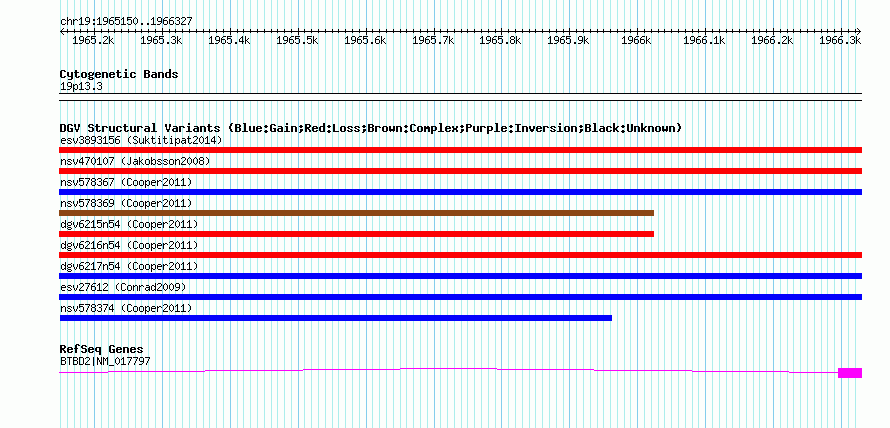The height and width of the screenshot is (428, 890).
Task: Open the dgv6216n54 (Cooper2011) label
Action: [129, 245]
